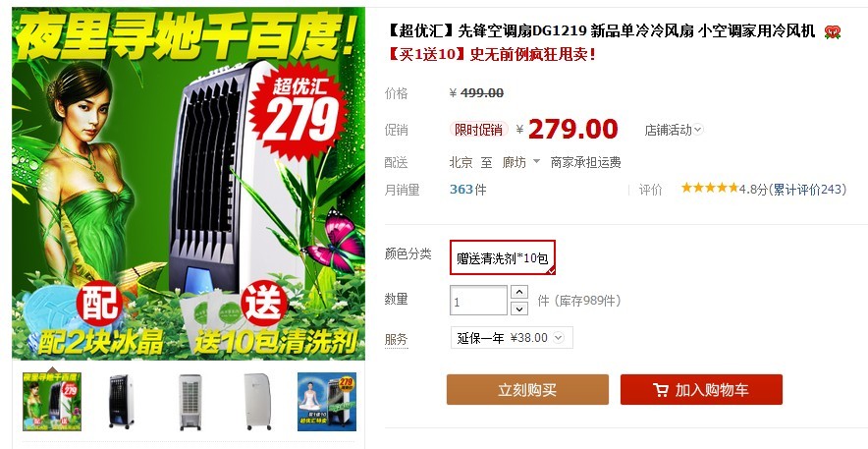Increase quantity with the up arrow
Image resolution: width=868 pixels, height=449 pixels.
[518, 292]
